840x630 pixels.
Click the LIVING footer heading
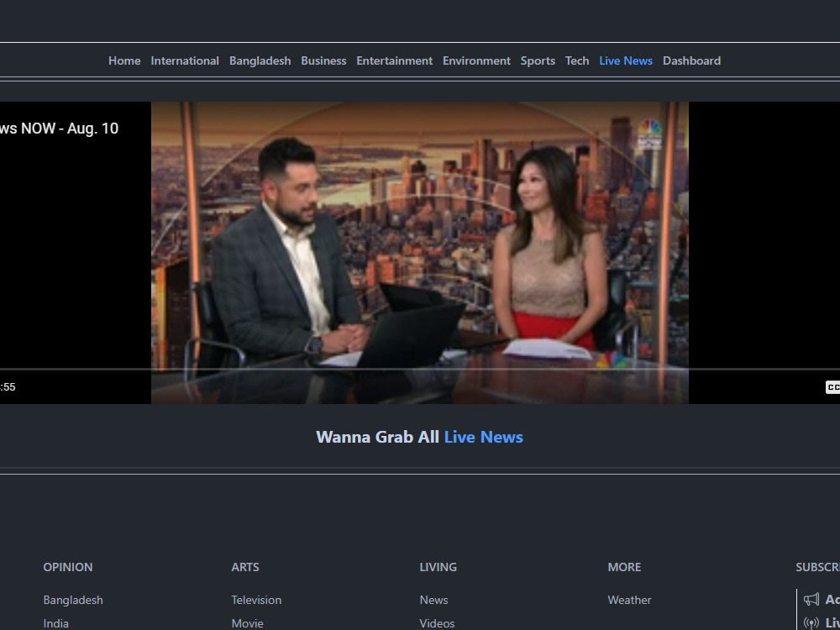(x=438, y=567)
